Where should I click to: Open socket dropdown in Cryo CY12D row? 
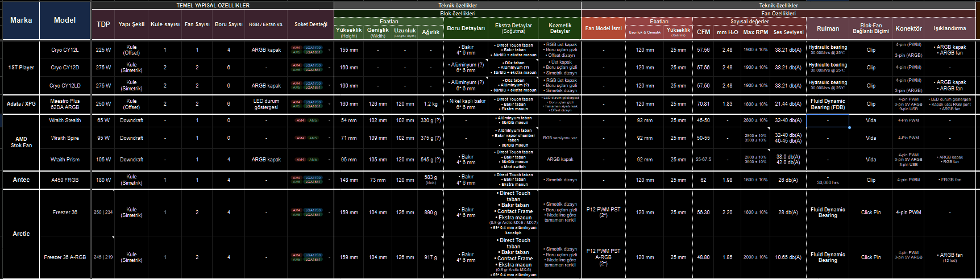coord(329,68)
